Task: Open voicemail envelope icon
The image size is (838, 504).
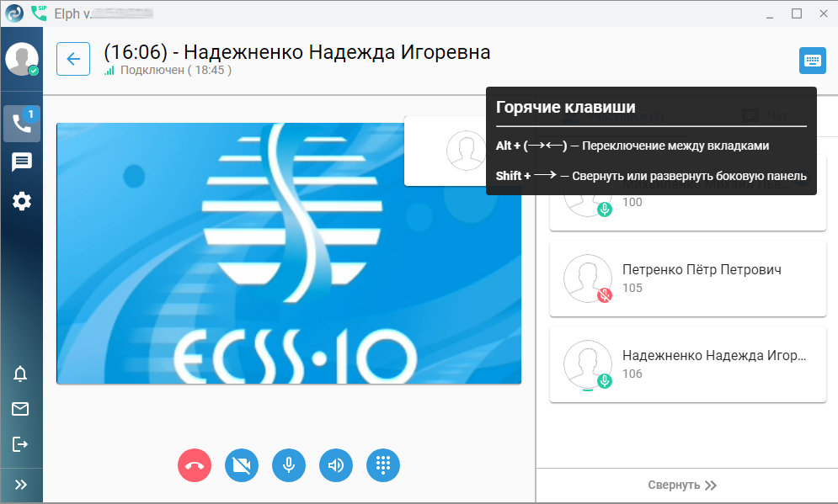Action: point(20,409)
